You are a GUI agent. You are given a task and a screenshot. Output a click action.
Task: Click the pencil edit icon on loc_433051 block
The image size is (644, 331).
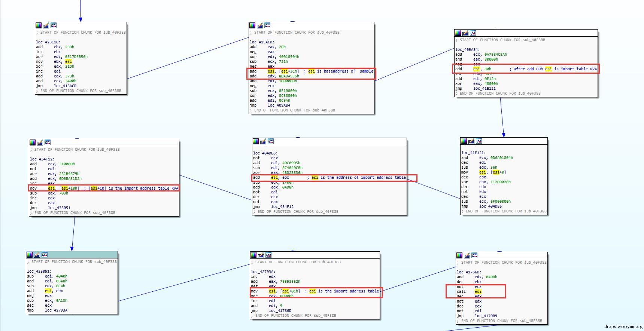(x=37, y=255)
